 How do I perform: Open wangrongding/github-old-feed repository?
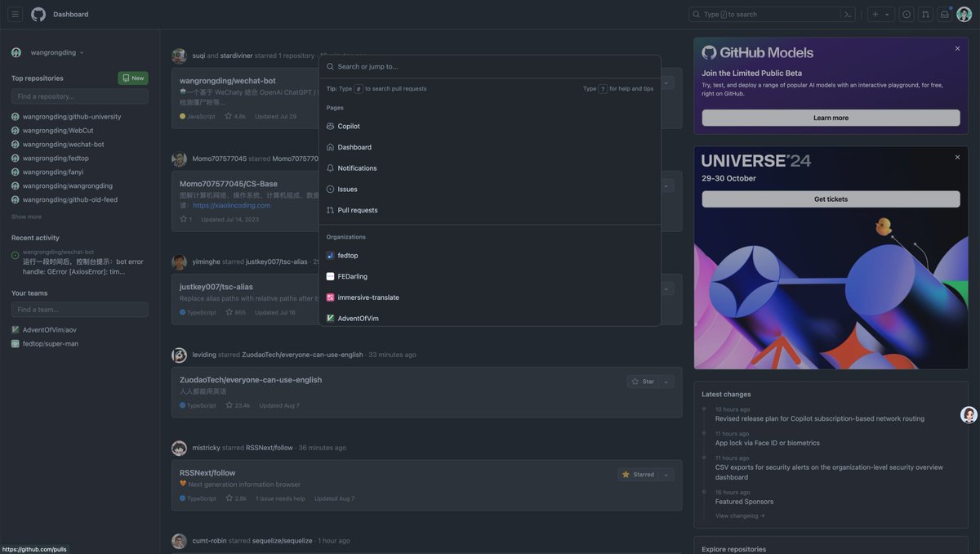click(70, 200)
